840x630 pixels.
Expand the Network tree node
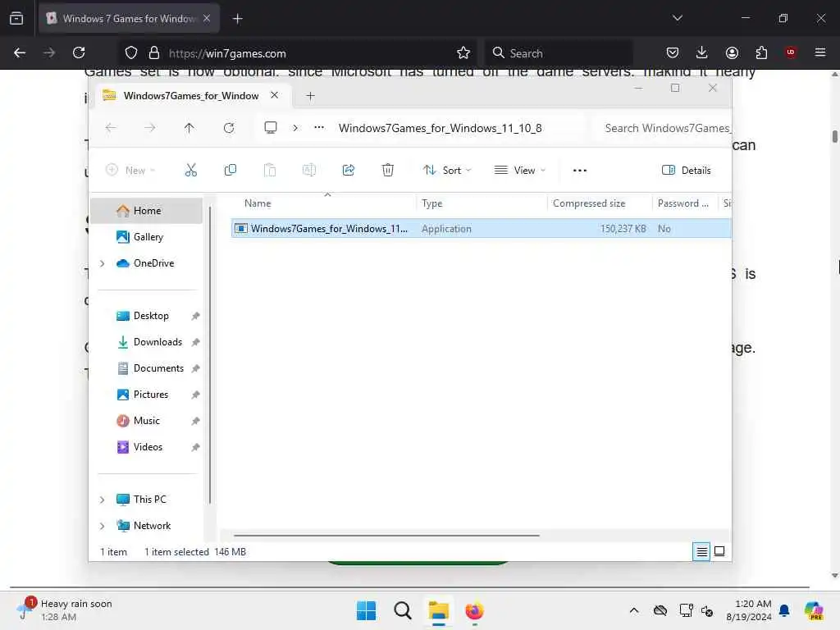[103, 526]
